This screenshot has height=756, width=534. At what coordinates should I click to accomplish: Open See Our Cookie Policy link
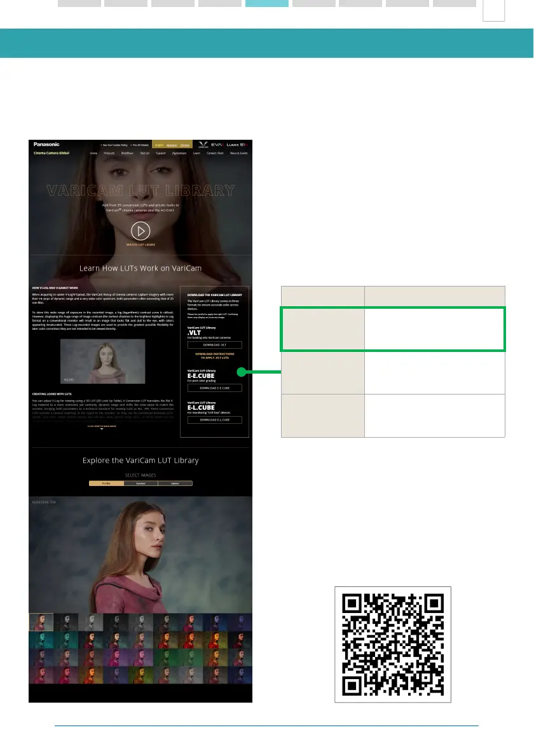(x=114, y=145)
